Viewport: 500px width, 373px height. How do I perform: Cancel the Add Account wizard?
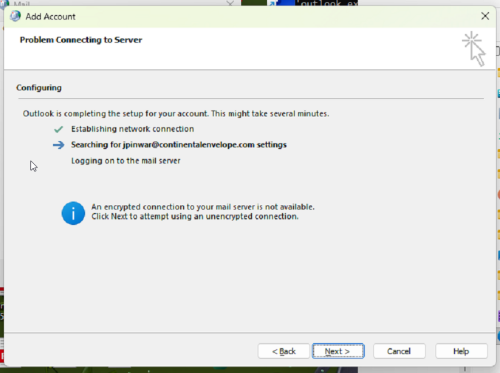[x=399, y=351]
